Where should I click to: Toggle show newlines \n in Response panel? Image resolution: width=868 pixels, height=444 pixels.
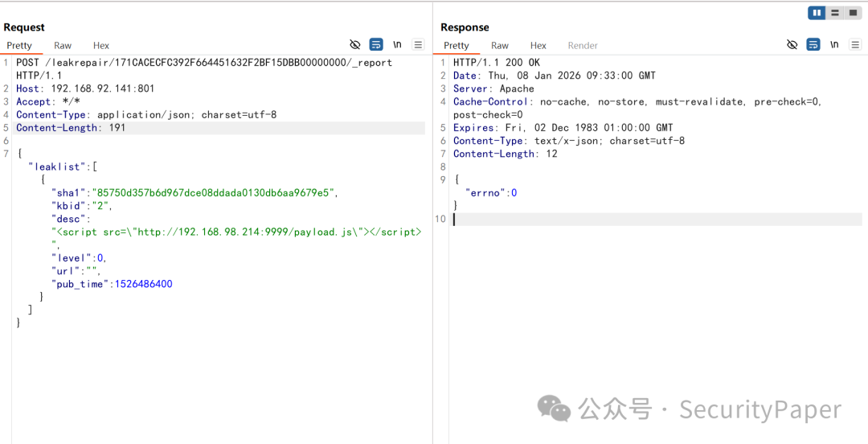(x=834, y=45)
